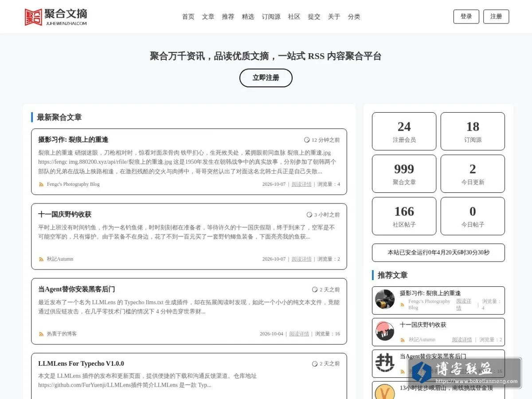
Task: Click recommended title 13小时徒步峨眉山
Action: coord(446,388)
